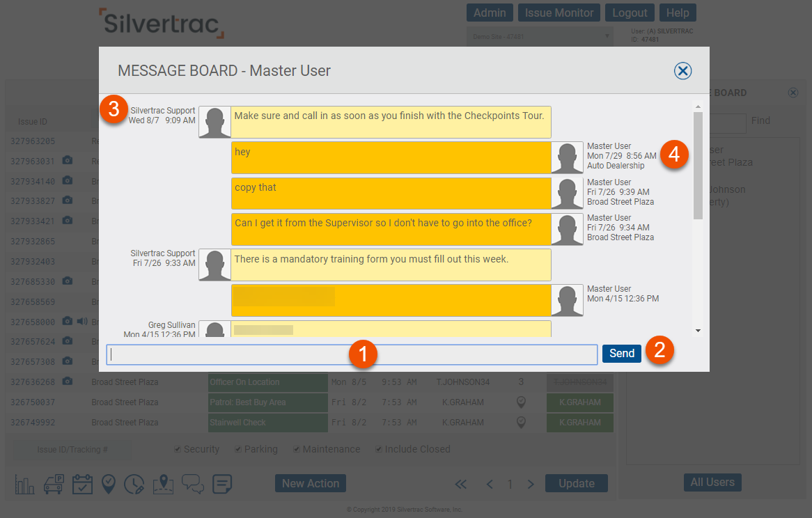Click the Silvertrac logo

click(x=162, y=23)
